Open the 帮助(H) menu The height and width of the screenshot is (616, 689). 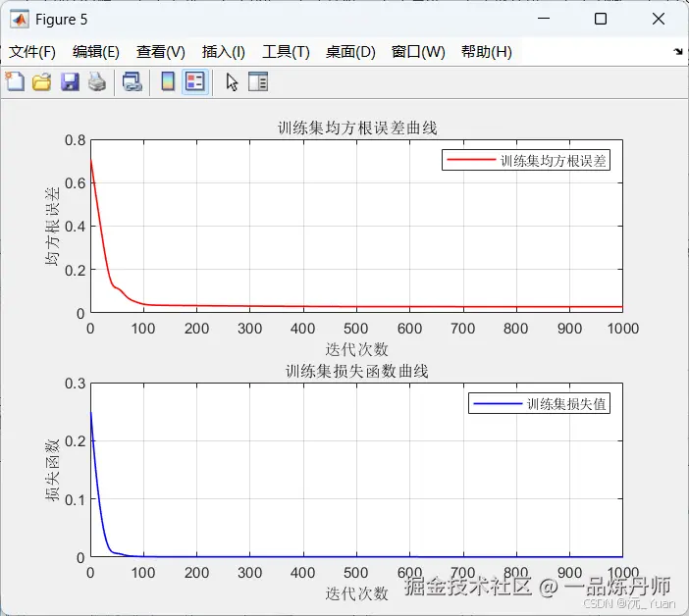coord(486,52)
